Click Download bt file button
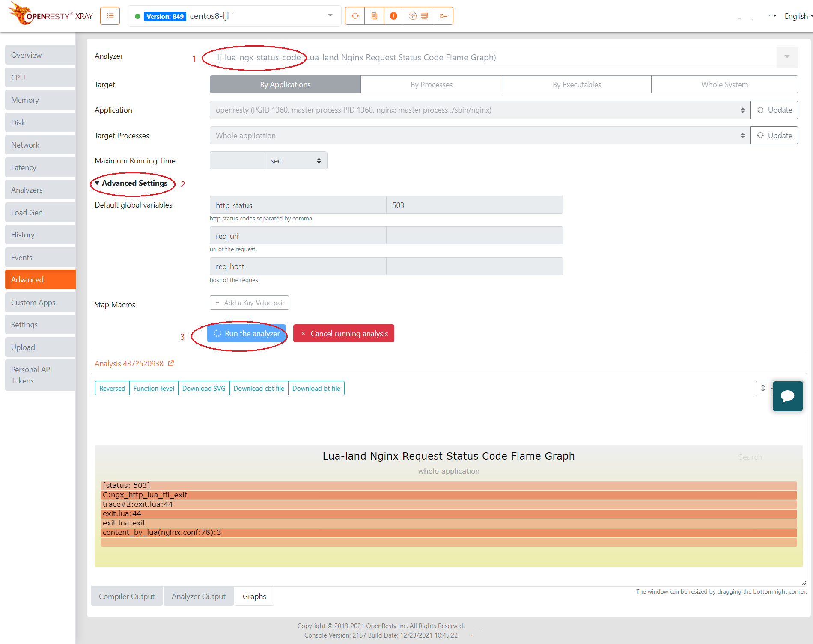 point(316,388)
